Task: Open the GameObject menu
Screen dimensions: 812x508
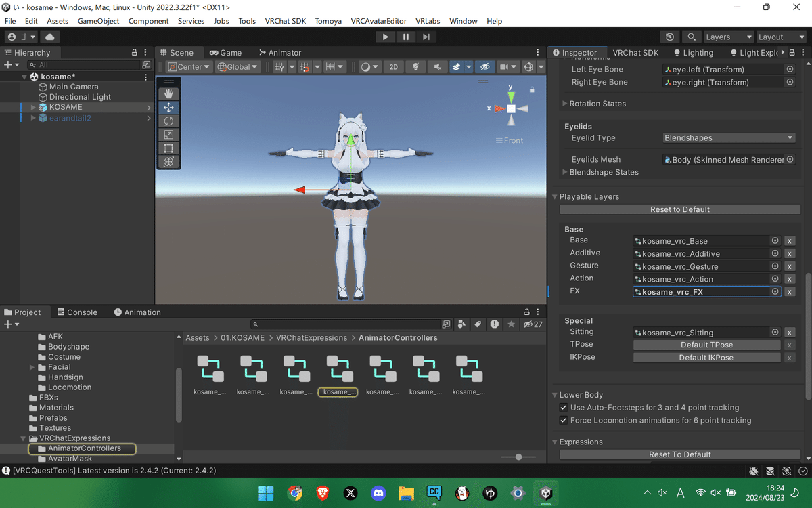Action: point(98,21)
